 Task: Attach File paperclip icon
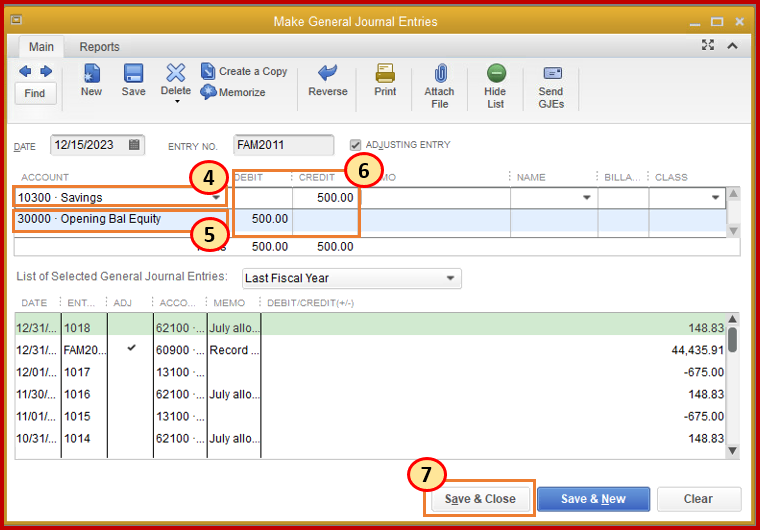click(440, 74)
